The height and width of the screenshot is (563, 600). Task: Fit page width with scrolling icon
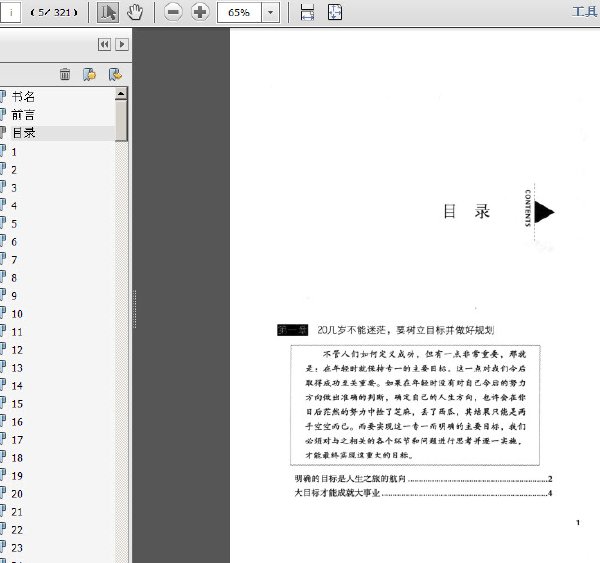click(307, 12)
